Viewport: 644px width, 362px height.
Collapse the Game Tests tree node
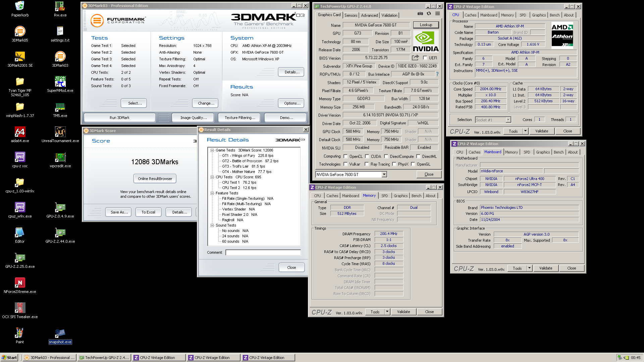coord(212,150)
